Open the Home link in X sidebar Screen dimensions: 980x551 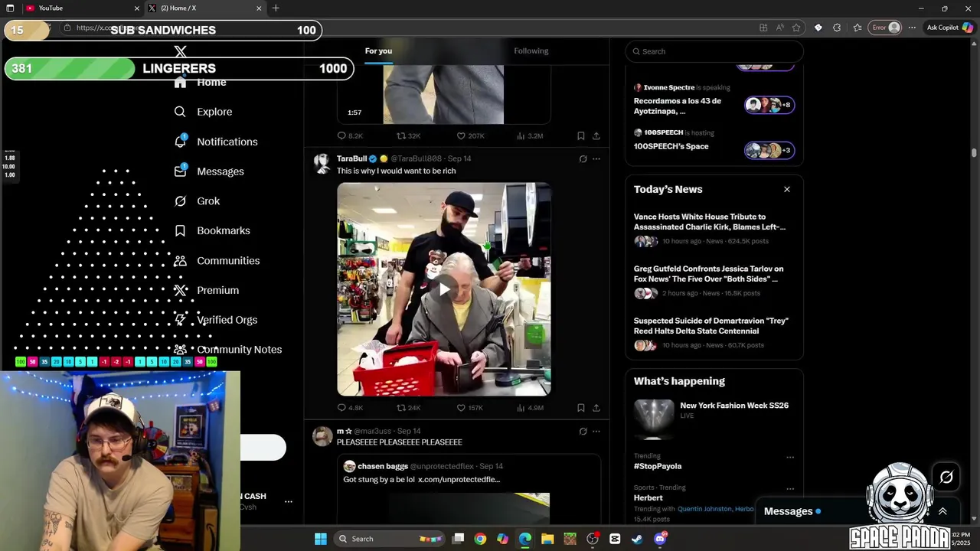pos(201,82)
